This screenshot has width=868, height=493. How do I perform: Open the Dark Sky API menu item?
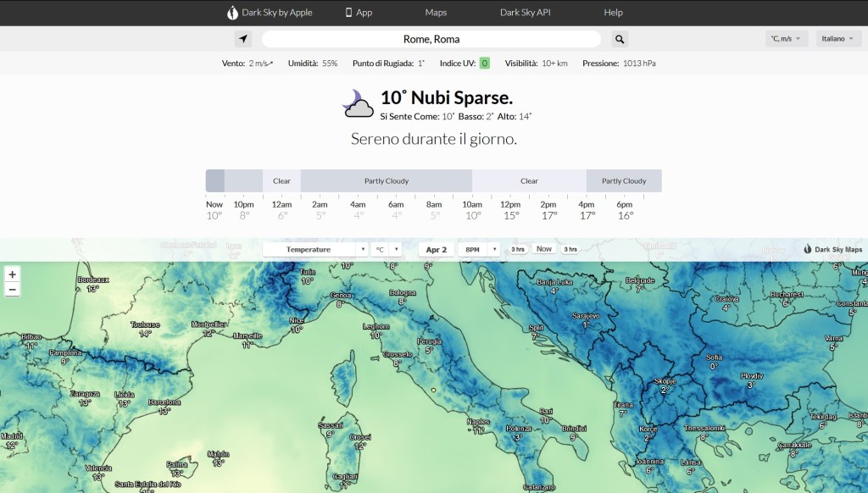(x=525, y=13)
